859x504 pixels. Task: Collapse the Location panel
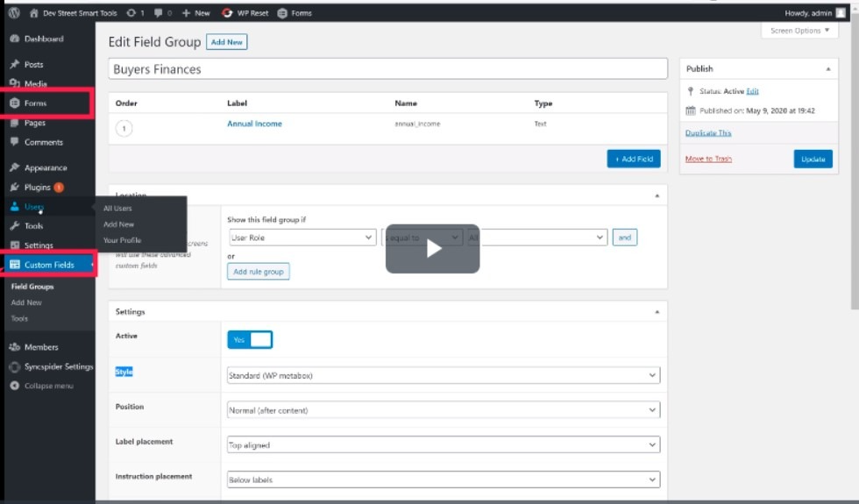[657, 195]
